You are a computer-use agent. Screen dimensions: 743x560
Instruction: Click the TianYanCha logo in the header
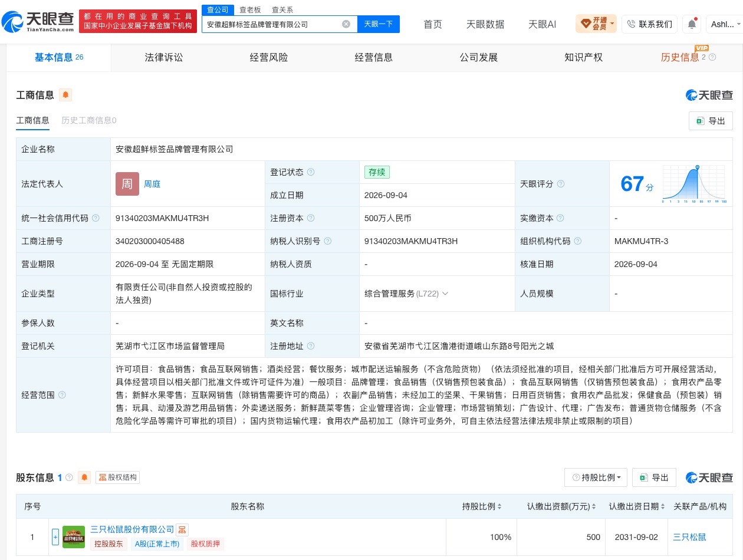click(38, 22)
